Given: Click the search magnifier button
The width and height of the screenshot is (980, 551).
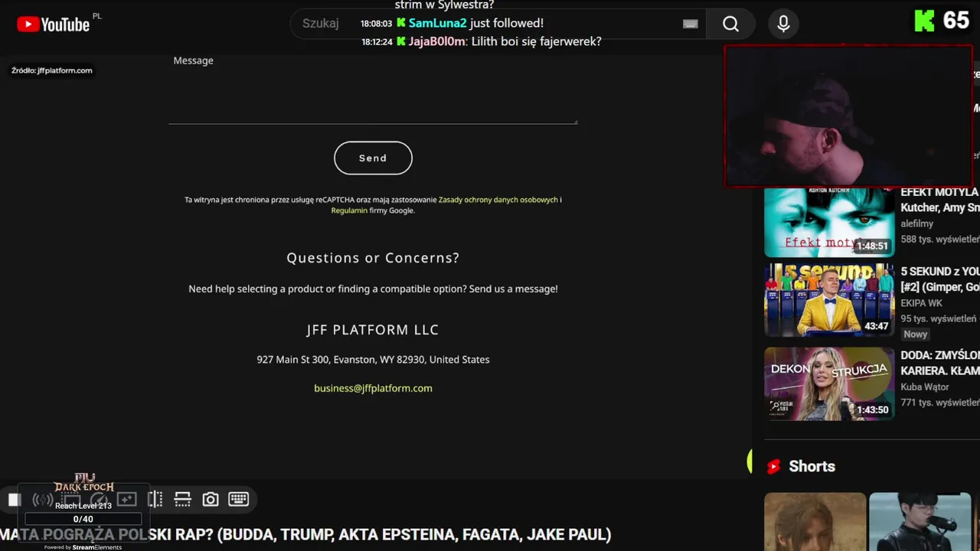Looking at the screenshot, I should [x=730, y=24].
